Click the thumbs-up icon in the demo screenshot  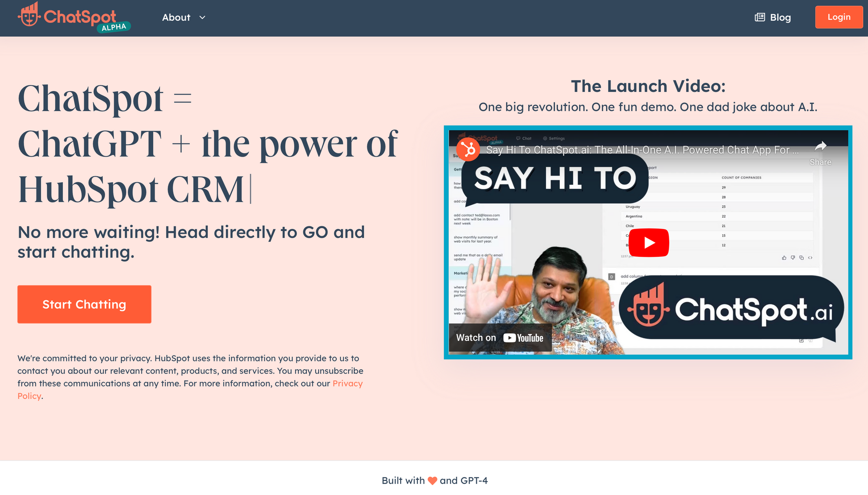click(784, 257)
